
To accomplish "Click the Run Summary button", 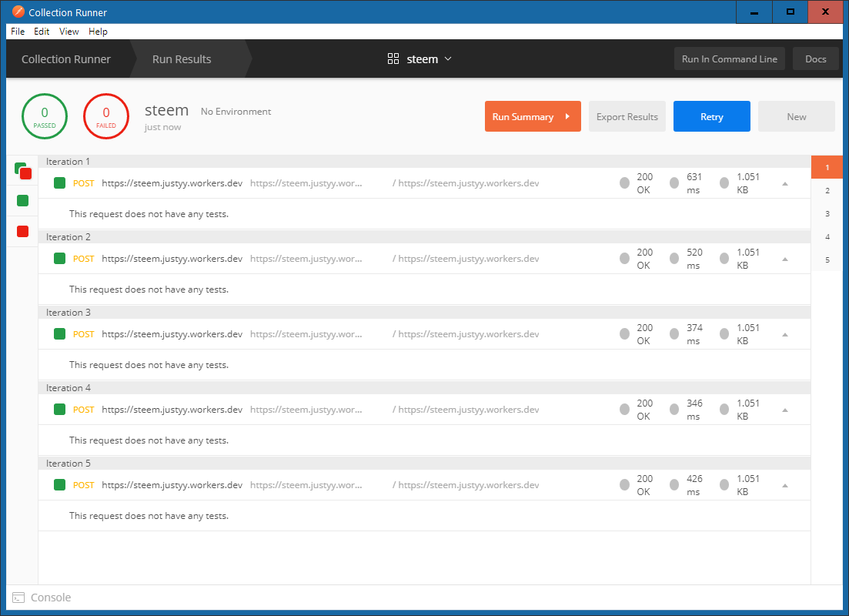I will tap(533, 116).
